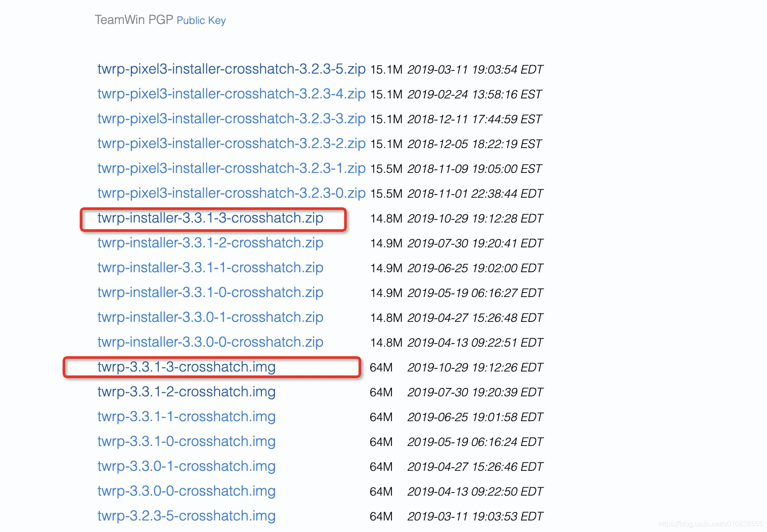Select the 14.8M size of twrp-installer-3.3.1-3
The width and height of the screenshot is (767, 532).
click(386, 219)
